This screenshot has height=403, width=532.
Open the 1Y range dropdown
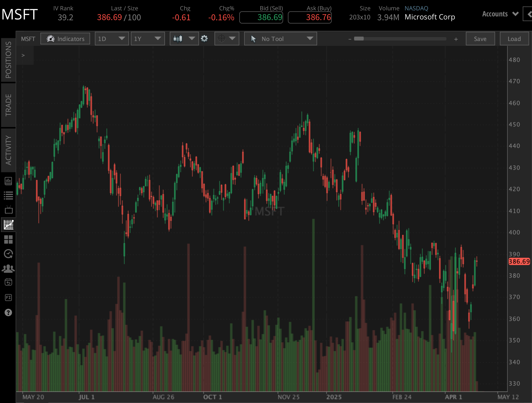(148, 38)
